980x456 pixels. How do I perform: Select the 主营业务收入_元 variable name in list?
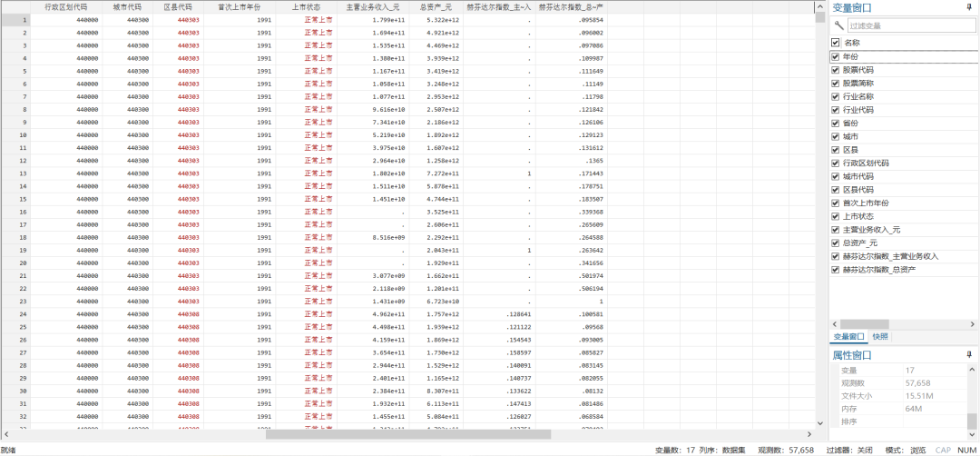click(x=871, y=230)
